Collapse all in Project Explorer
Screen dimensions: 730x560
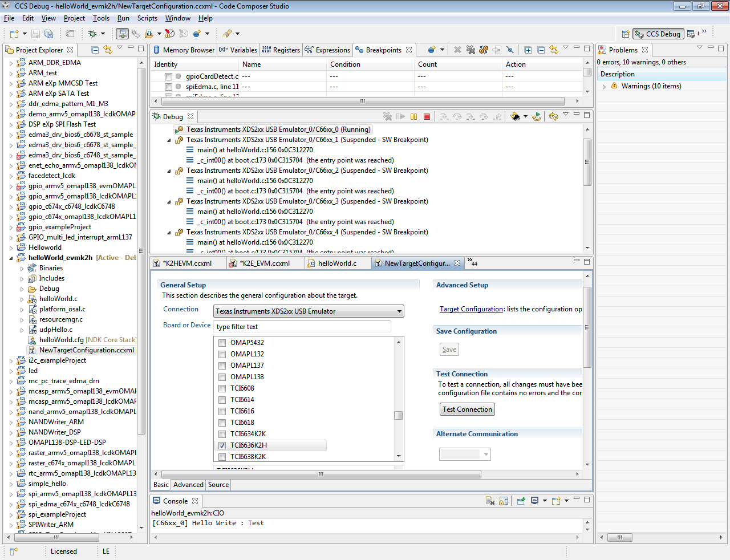[95, 50]
